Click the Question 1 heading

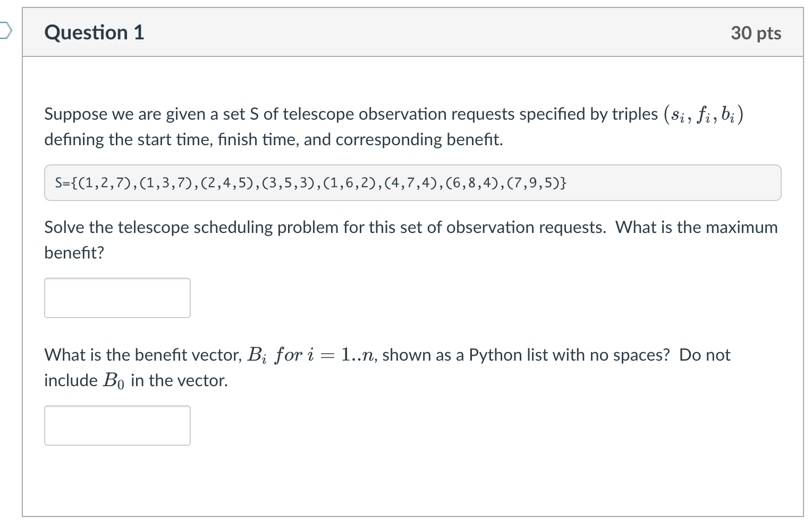[94, 33]
